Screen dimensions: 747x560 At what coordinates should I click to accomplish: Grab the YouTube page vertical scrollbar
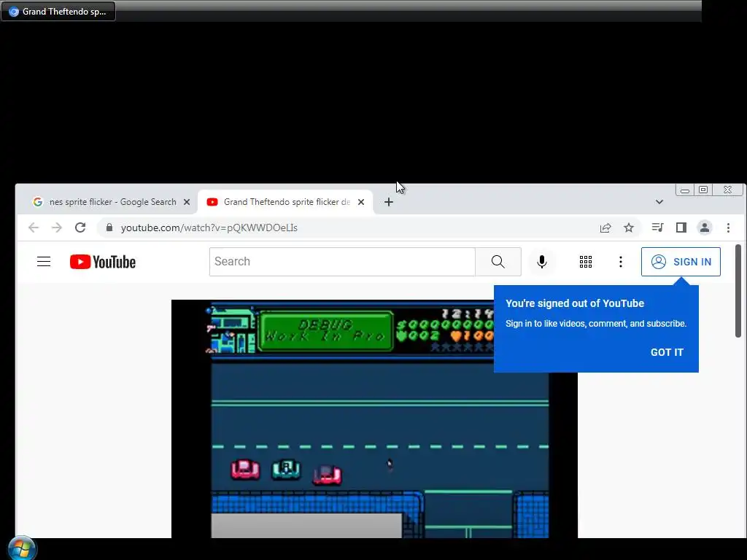click(738, 290)
